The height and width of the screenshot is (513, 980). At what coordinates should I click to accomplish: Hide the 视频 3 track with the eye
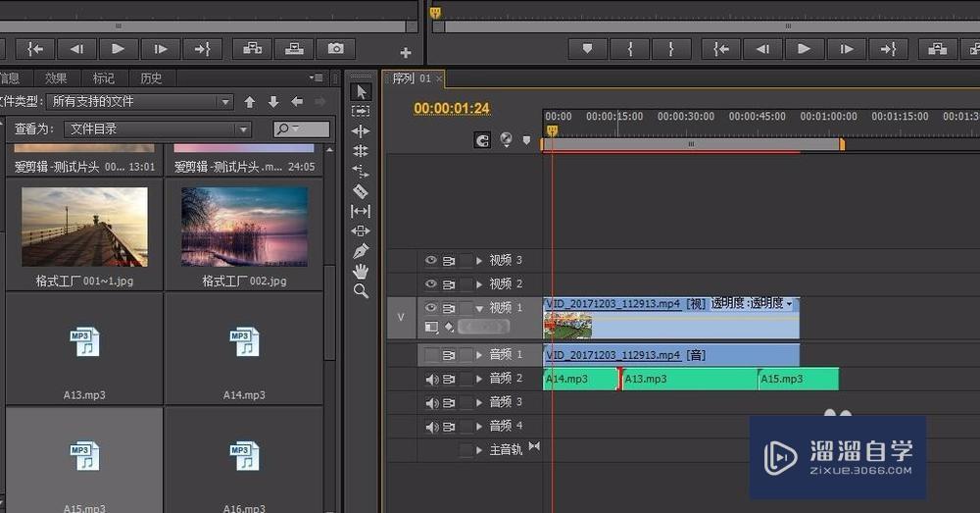point(430,260)
